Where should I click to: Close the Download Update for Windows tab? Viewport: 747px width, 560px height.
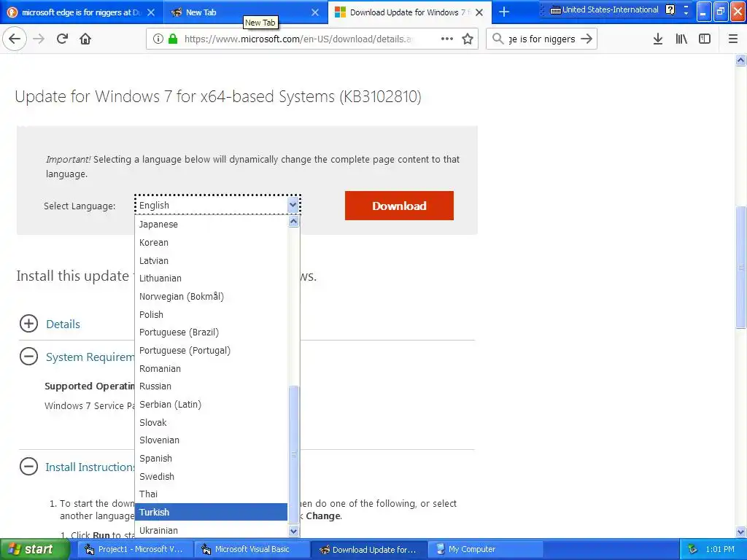479,12
